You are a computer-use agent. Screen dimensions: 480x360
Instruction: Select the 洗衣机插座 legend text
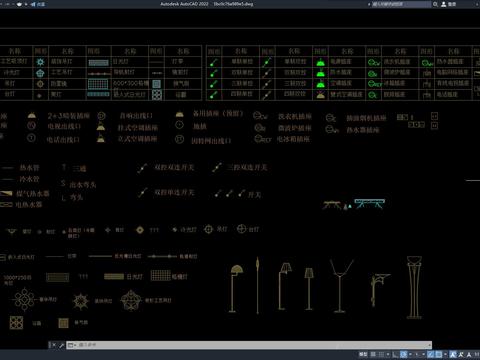tap(295, 116)
